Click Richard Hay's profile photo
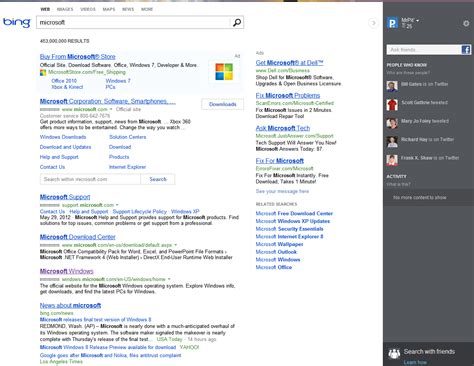 392,141
